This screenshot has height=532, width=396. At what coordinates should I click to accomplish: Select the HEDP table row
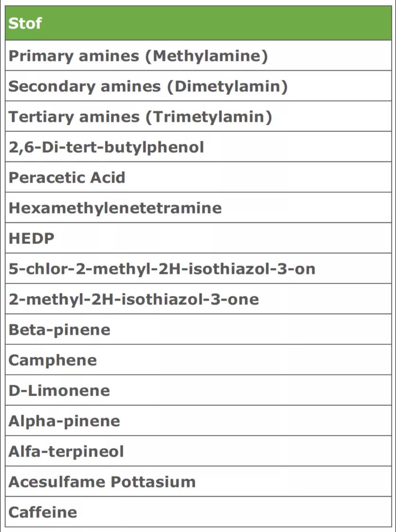click(32, 238)
